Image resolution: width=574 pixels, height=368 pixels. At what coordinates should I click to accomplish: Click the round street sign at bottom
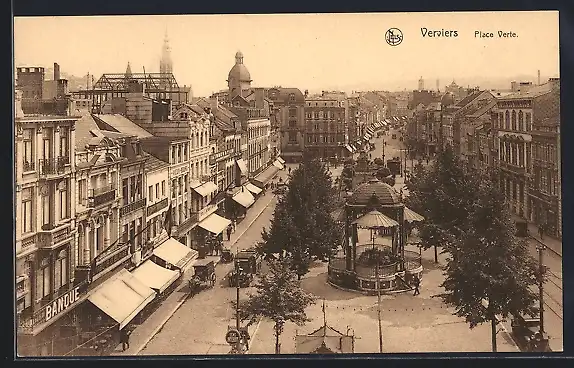point(233,336)
